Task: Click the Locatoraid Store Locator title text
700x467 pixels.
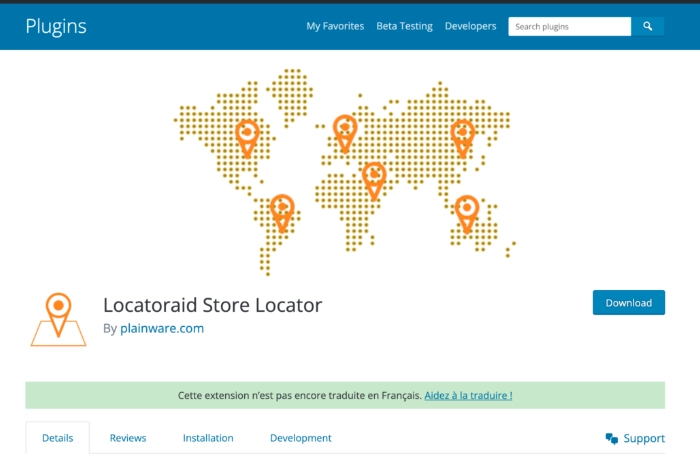Action: [212, 305]
